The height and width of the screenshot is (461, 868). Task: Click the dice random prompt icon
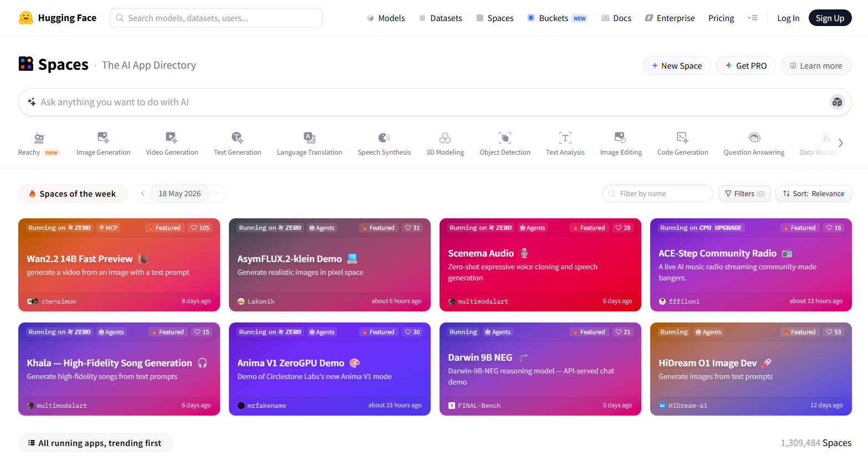837,102
